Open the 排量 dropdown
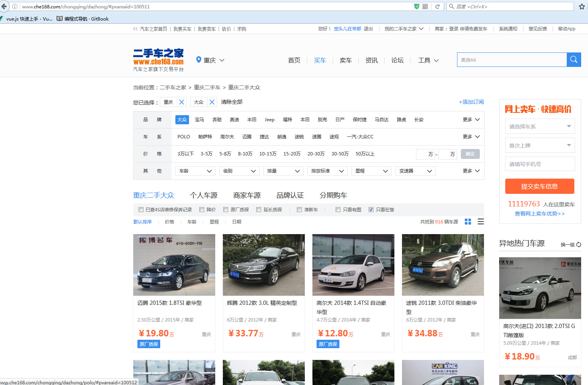Viewport: 588px width, 385px height. 284,171
